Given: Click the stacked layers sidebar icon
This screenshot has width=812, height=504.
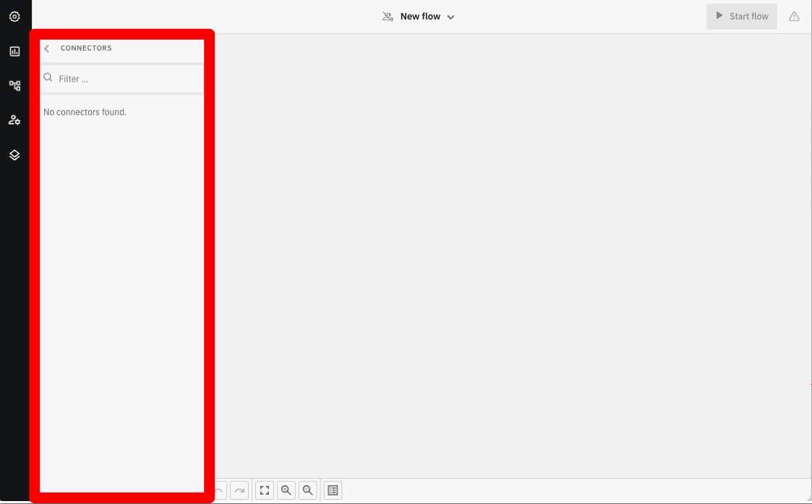Looking at the screenshot, I should pos(14,155).
